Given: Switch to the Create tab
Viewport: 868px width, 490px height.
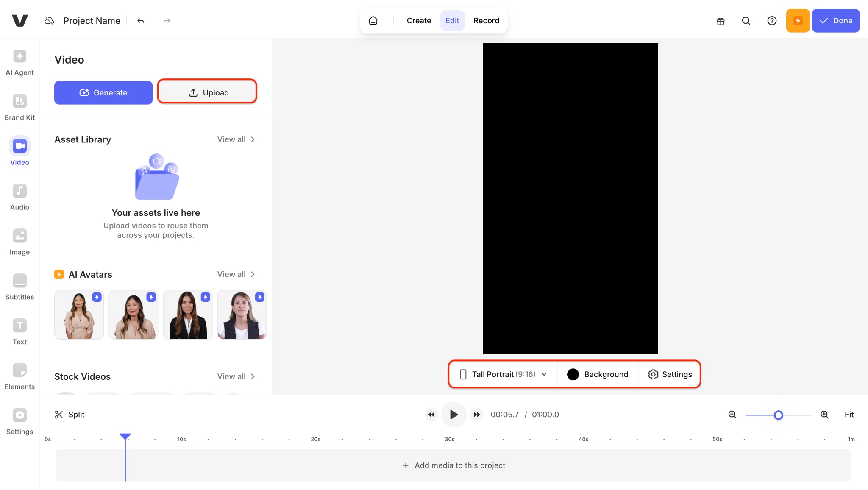Looking at the screenshot, I should coord(418,21).
